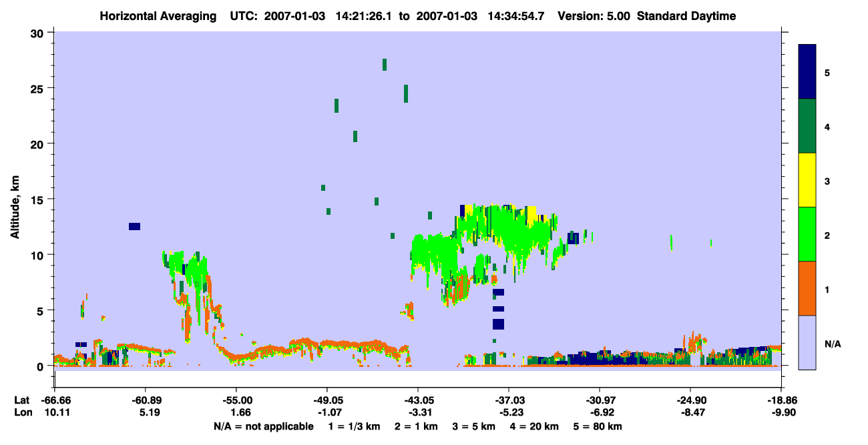Click the dark green level 4 color swatch
Screen dimensions: 868x445
click(807, 126)
